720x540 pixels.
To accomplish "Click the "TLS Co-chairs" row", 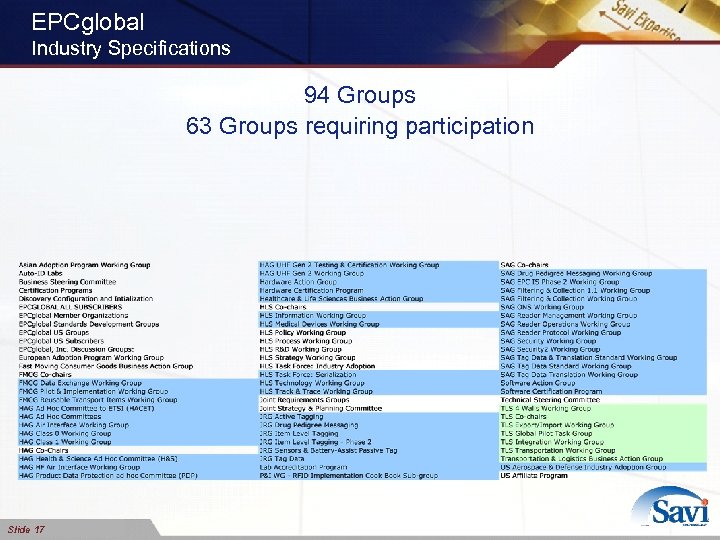I will (523, 416).
